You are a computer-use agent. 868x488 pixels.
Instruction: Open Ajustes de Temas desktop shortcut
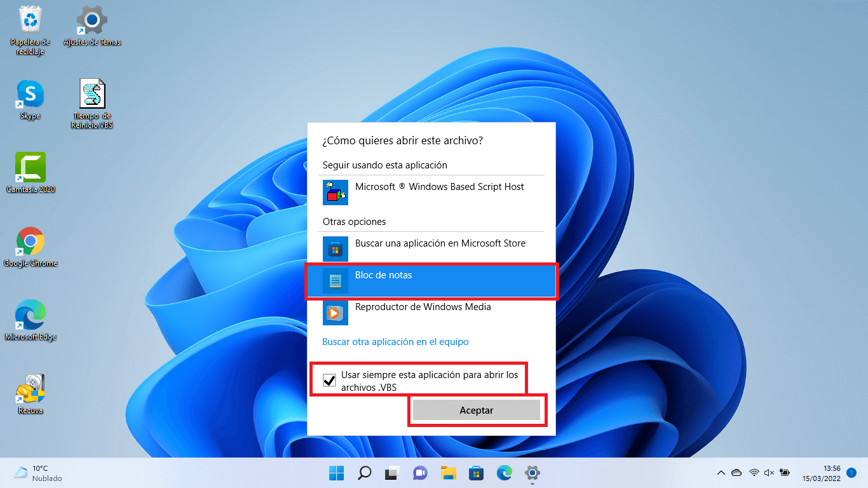[92, 26]
